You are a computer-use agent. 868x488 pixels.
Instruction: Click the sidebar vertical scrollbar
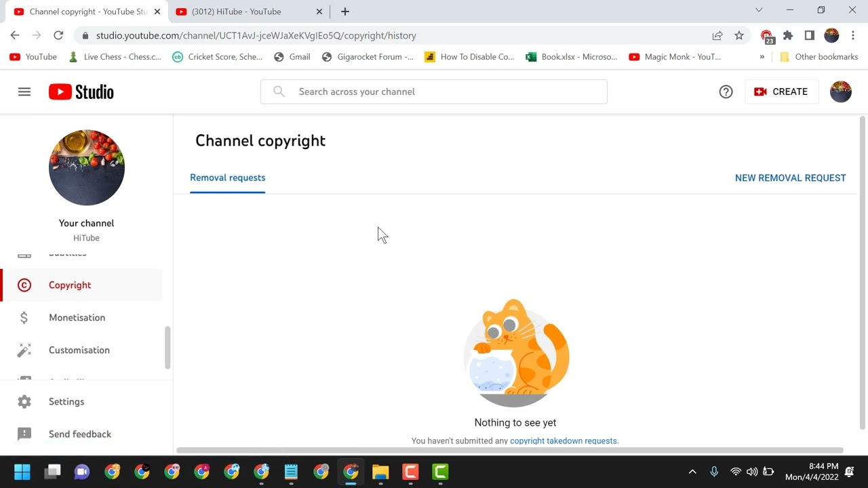click(167, 348)
